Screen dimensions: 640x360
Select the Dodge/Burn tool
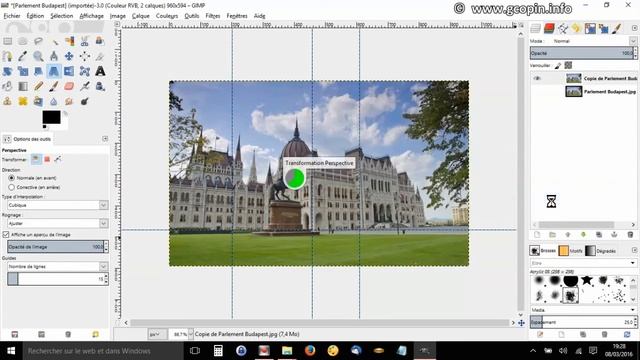click(x=84, y=101)
